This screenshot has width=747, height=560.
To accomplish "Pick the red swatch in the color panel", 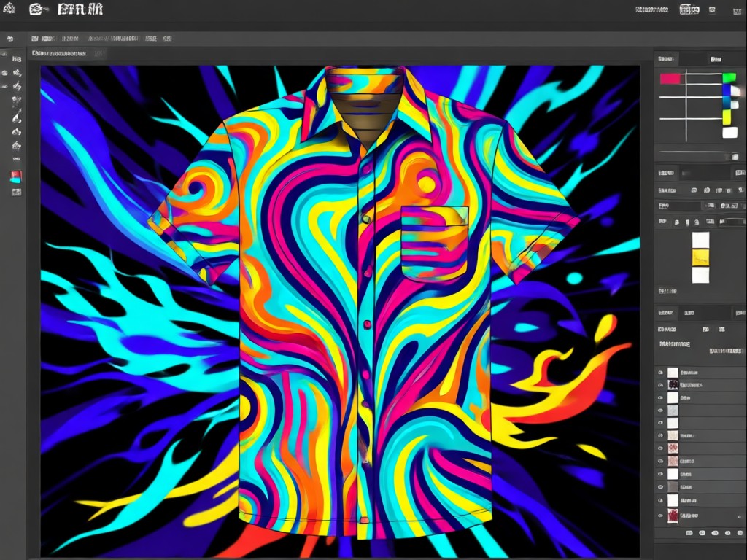I will tap(670, 79).
